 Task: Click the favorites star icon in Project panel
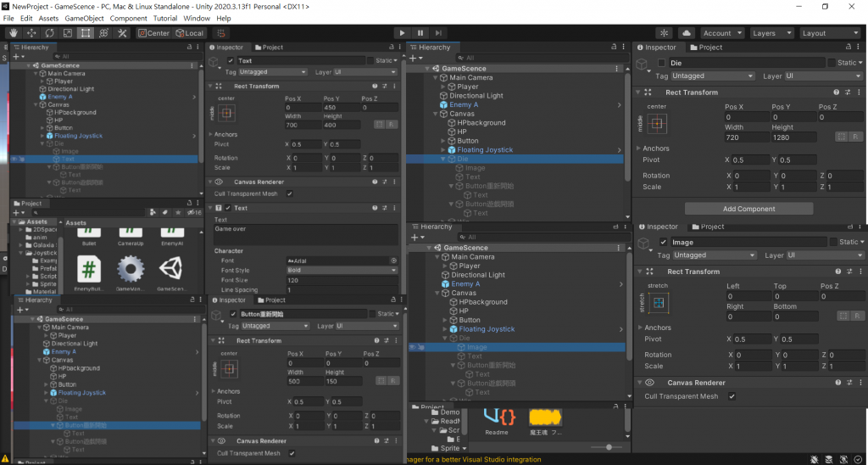tap(178, 212)
